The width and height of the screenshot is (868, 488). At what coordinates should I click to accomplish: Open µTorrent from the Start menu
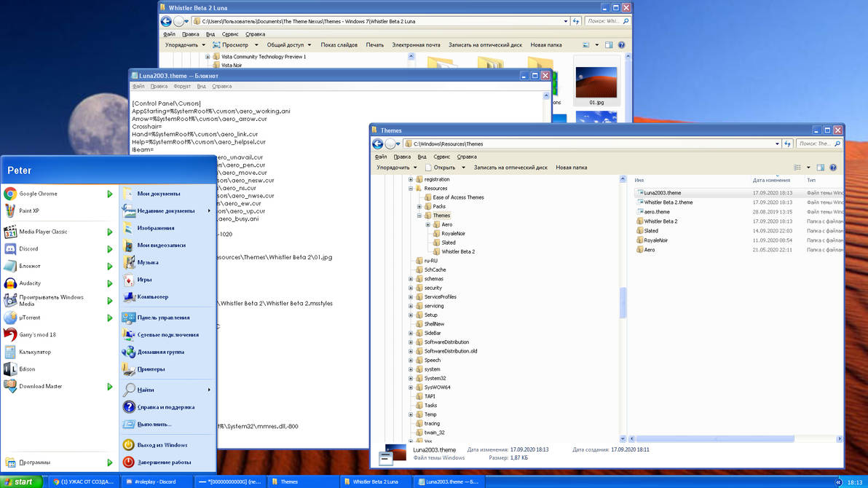point(30,318)
